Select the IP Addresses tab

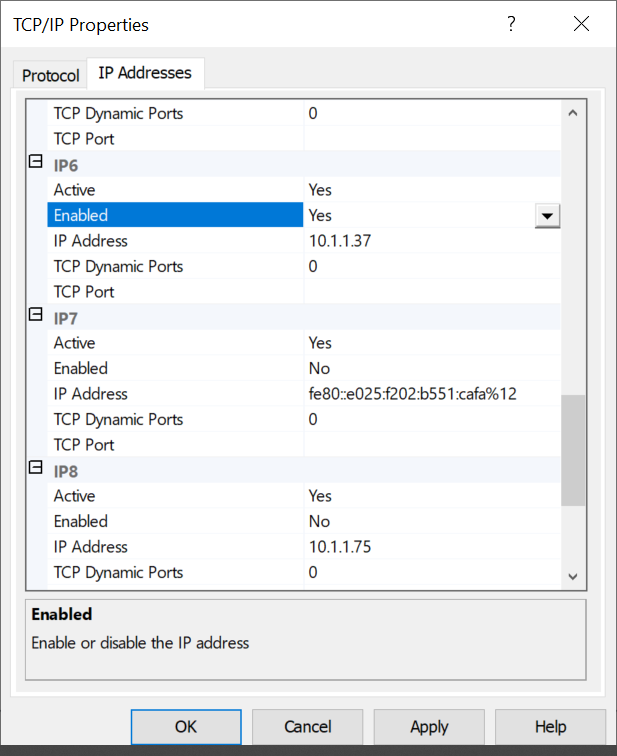pos(145,74)
